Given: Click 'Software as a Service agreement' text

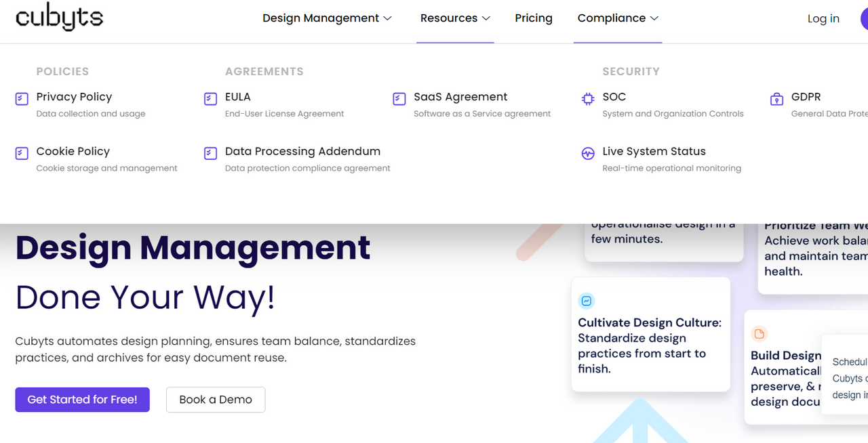Looking at the screenshot, I should 482,114.
